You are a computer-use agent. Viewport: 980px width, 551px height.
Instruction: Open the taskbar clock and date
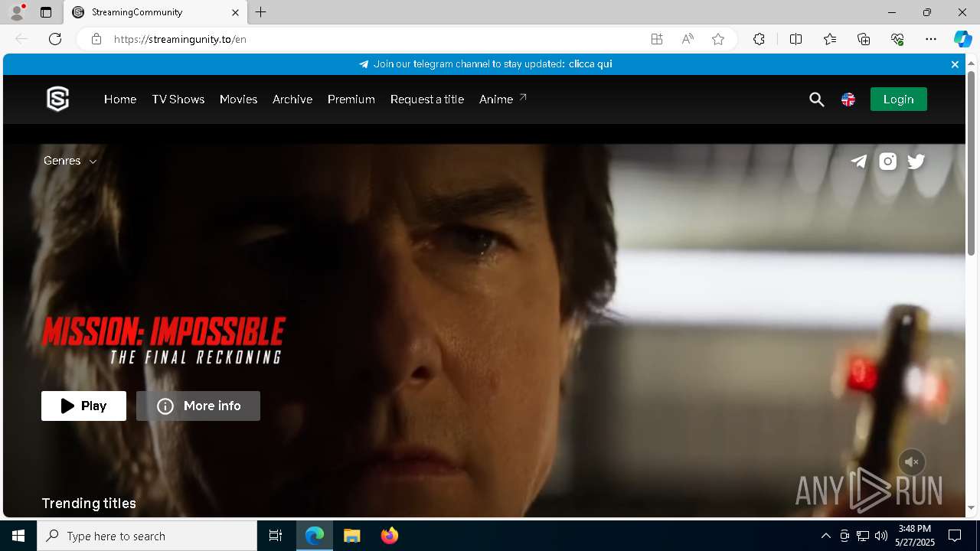tap(914, 536)
